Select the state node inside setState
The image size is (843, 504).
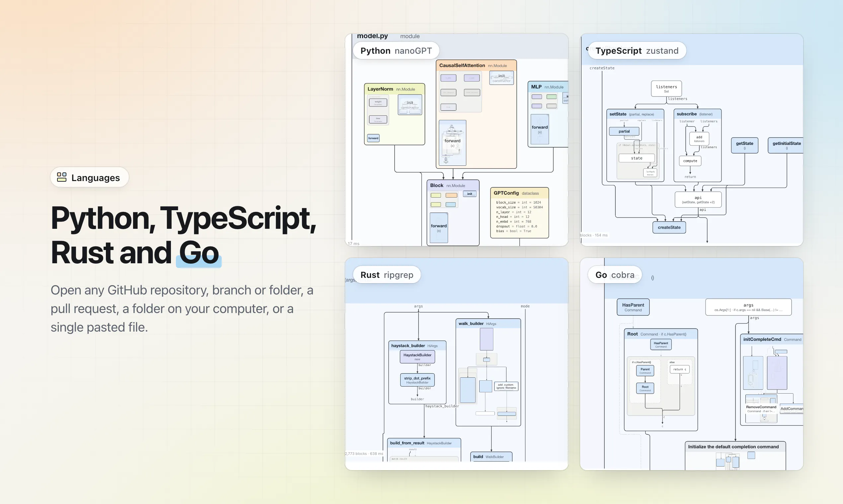(636, 158)
